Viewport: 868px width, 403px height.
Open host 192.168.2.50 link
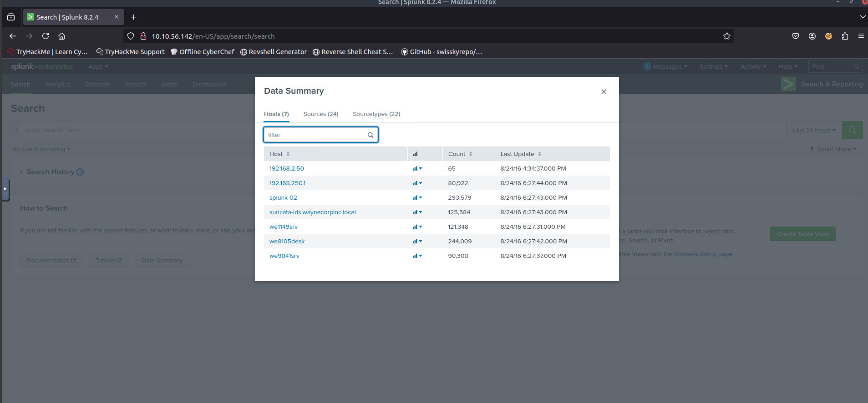[287, 169]
